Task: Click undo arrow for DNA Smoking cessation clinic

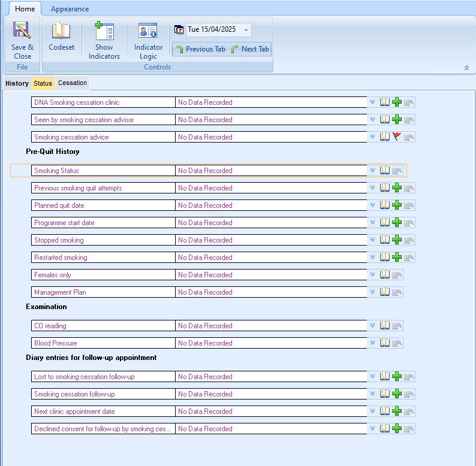Action: [409, 102]
